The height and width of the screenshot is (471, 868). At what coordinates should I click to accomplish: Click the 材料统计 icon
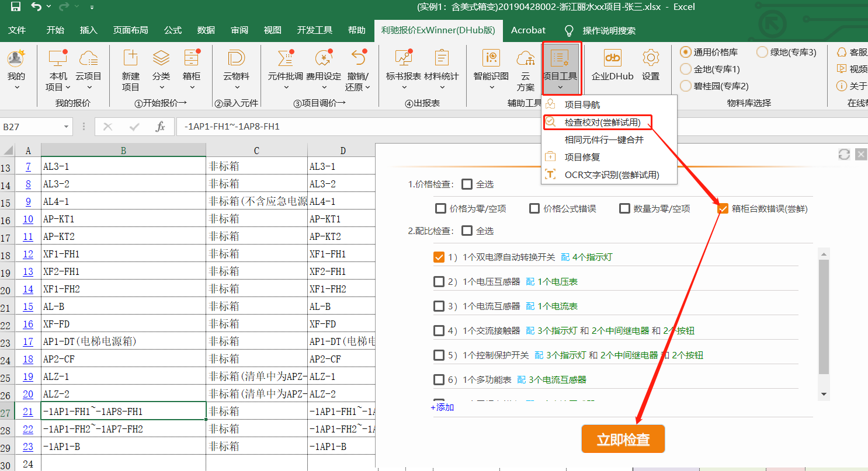[442, 58]
